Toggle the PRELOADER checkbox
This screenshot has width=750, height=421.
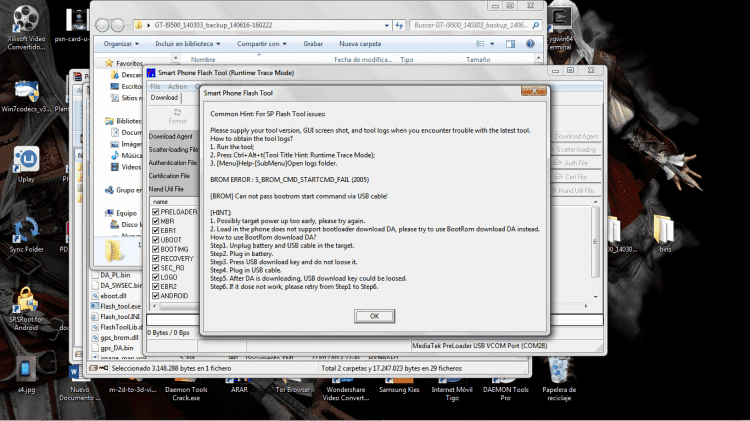click(x=155, y=212)
